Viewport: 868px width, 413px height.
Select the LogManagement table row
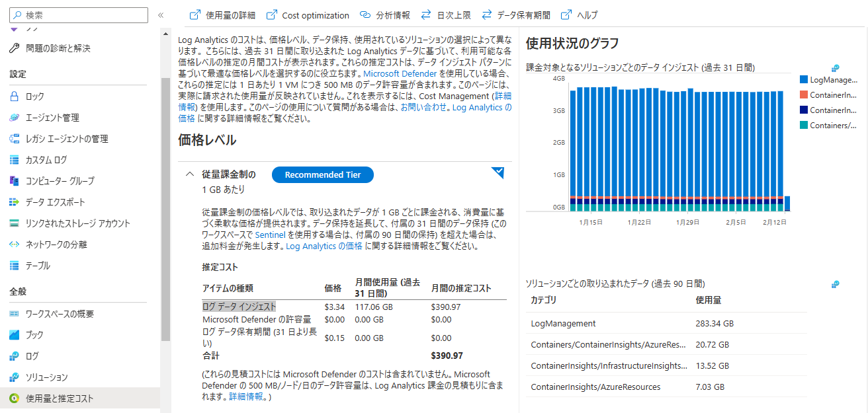point(666,324)
